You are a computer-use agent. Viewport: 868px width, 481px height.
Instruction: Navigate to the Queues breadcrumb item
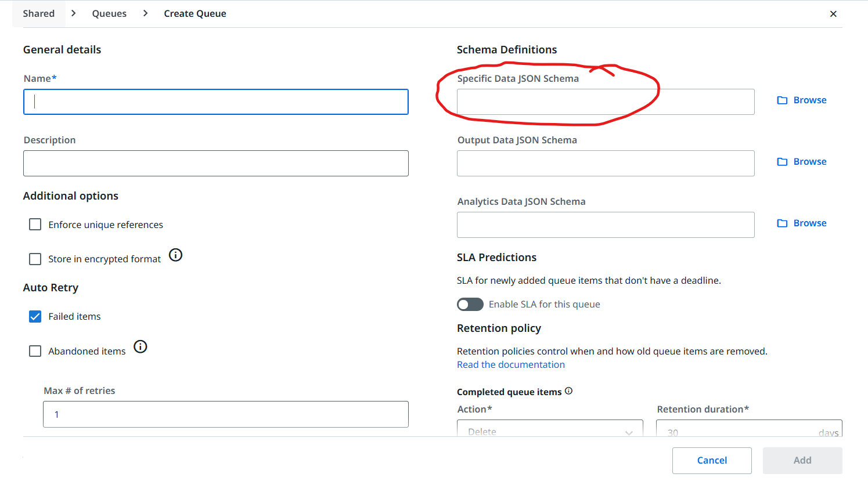click(109, 13)
